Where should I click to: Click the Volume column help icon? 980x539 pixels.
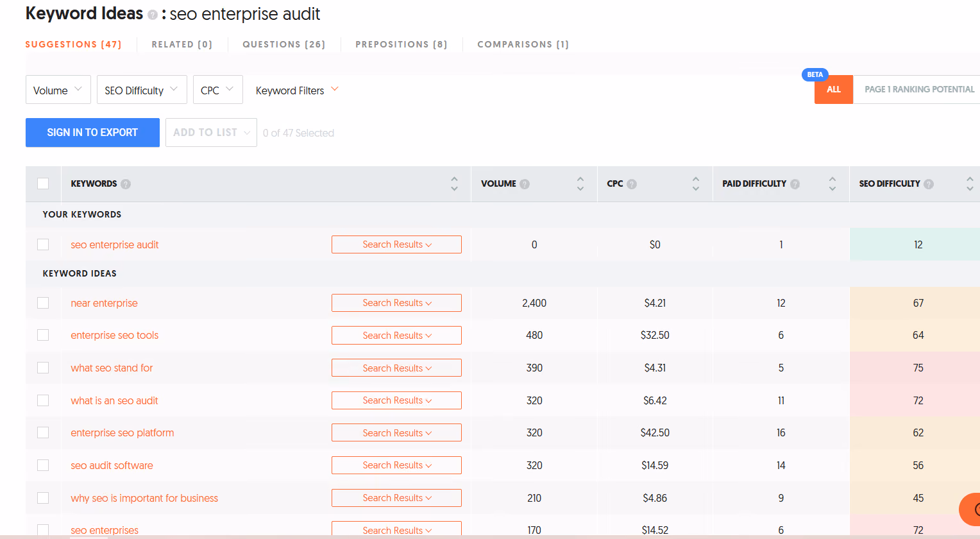pyautogui.click(x=525, y=184)
